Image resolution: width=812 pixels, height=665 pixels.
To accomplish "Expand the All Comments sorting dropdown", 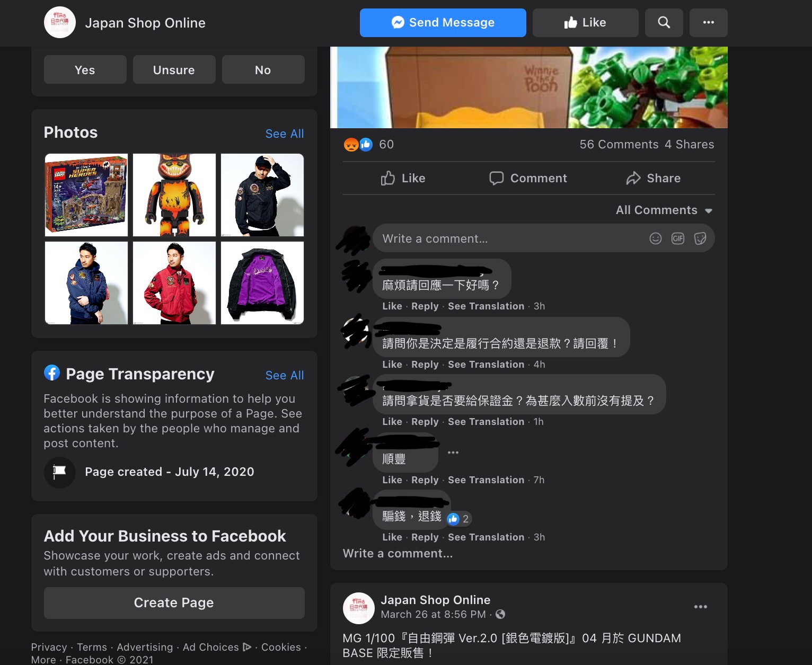I will pos(664,210).
